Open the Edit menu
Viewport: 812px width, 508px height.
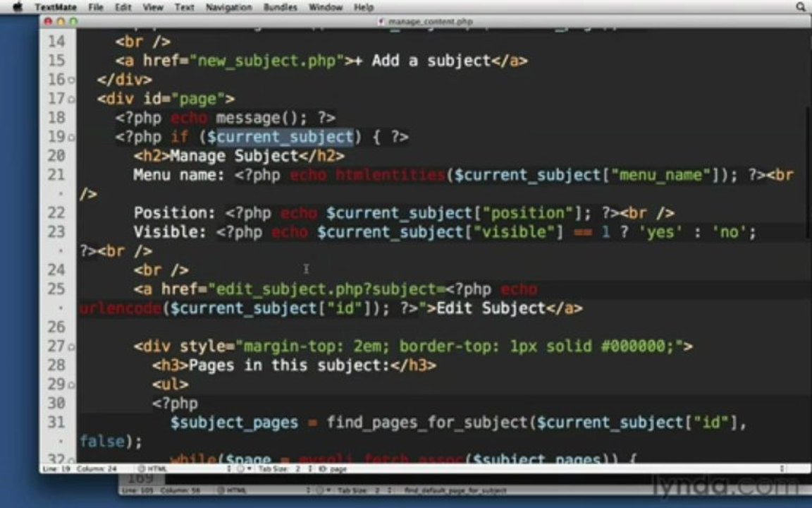click(x=123, y=7)
